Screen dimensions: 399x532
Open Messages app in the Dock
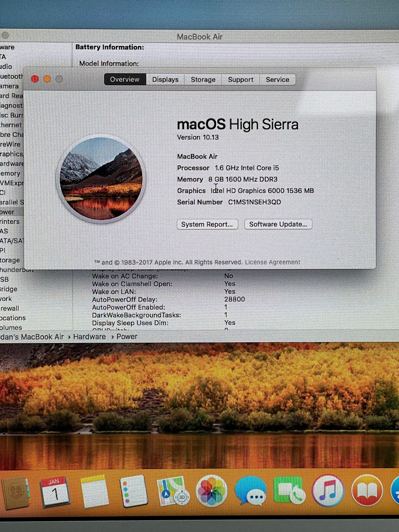pos(251,491)
